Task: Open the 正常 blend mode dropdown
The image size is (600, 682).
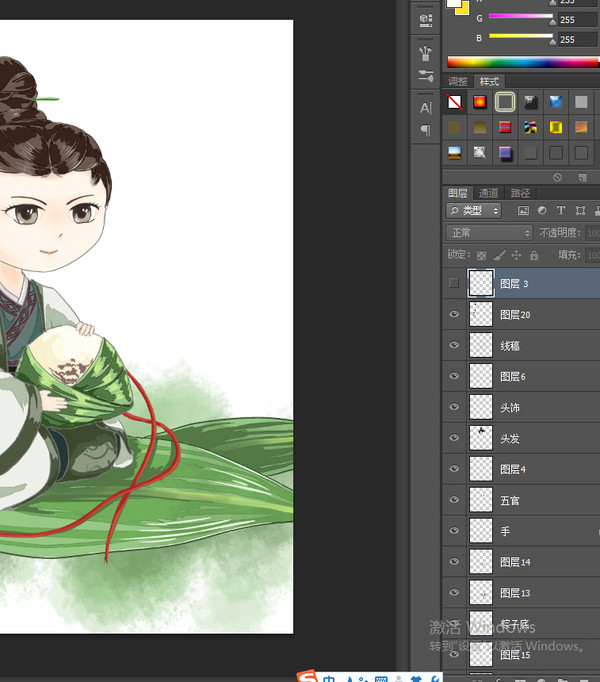Action: coord(489,233)
